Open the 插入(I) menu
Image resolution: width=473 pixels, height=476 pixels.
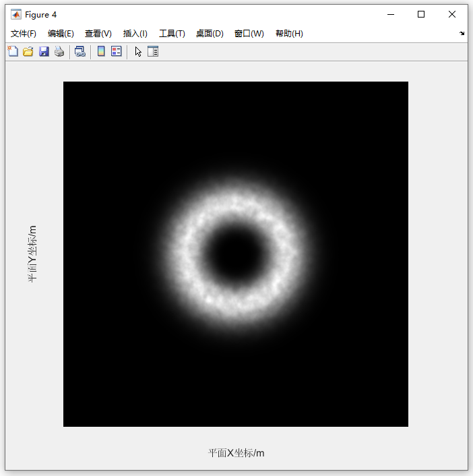click(135, 34)
